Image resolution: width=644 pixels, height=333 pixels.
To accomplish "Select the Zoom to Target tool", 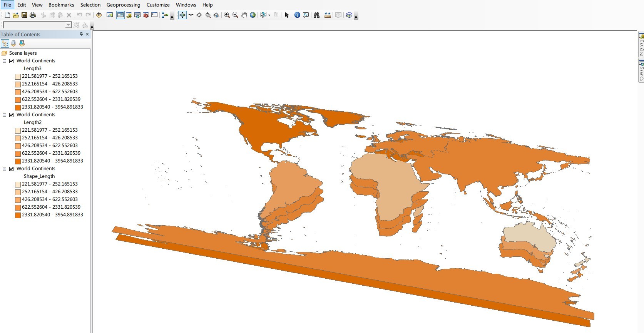I will pos(208,15).
